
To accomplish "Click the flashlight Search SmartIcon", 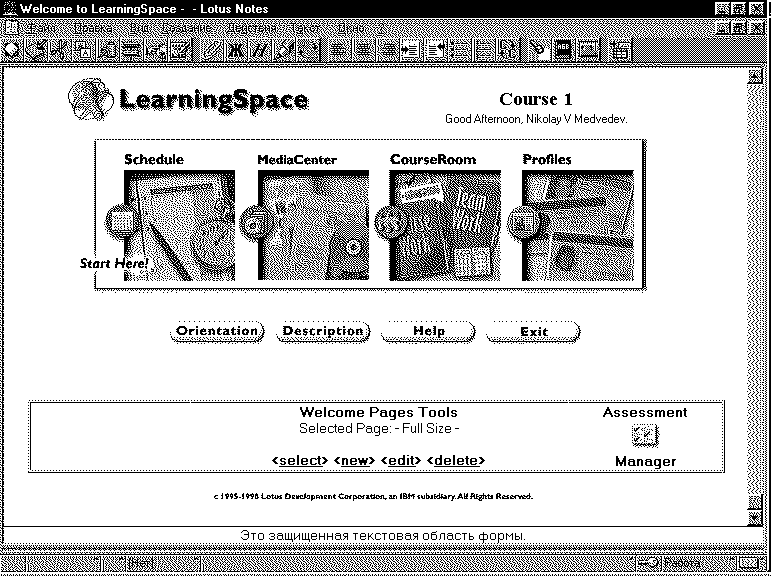I will pos(539,51).
